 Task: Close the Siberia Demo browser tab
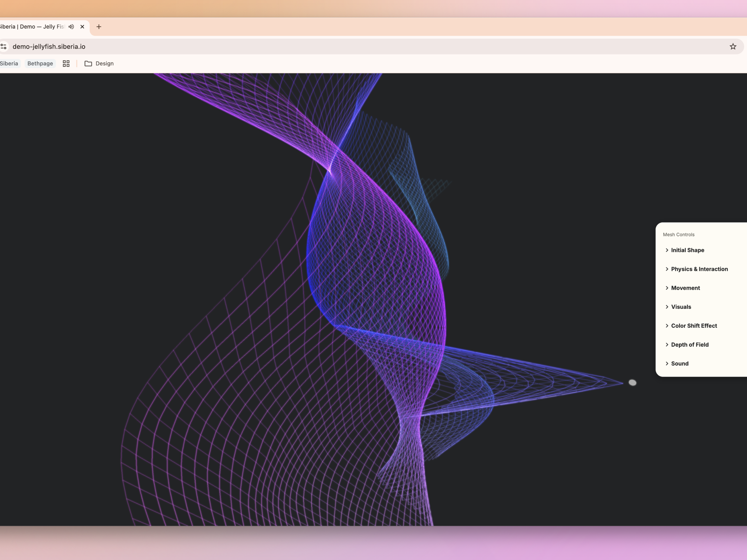point(82,27)
